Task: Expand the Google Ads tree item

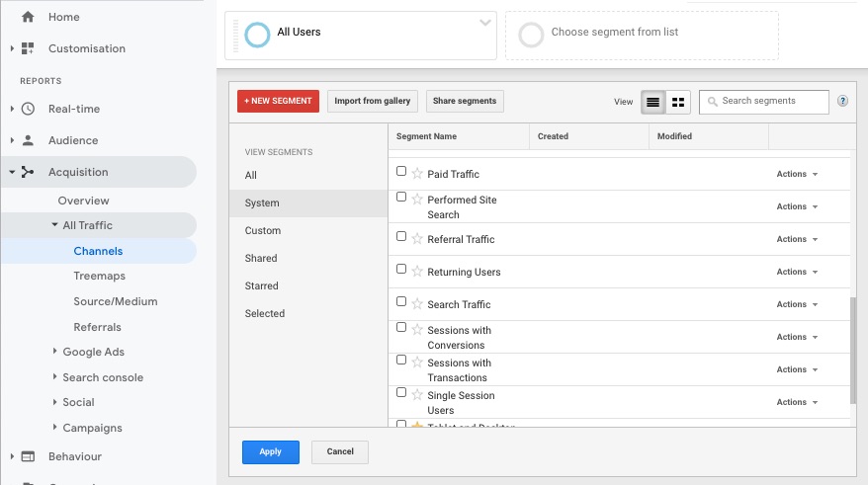Action: (54, 352)
